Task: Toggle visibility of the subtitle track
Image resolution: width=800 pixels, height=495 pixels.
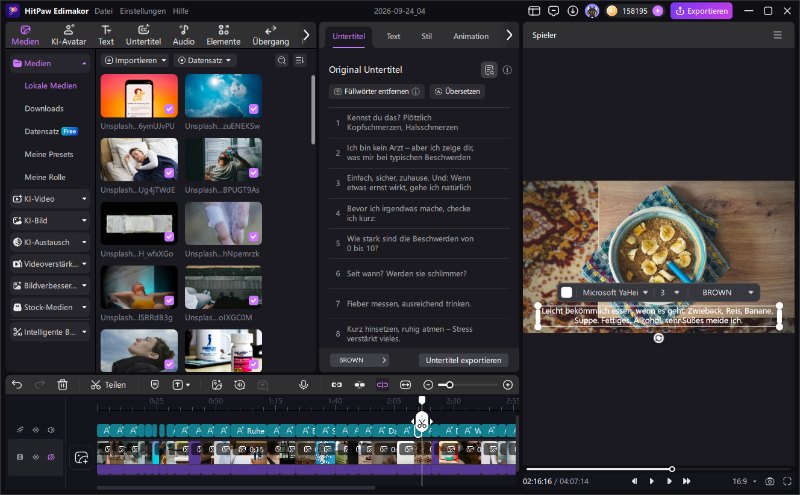Action: [x=36, y=430]
